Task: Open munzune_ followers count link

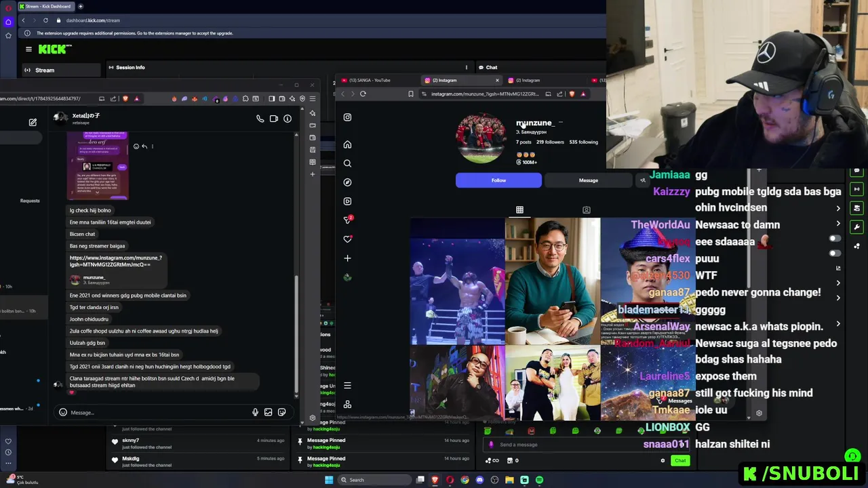Action: (550, 142)
